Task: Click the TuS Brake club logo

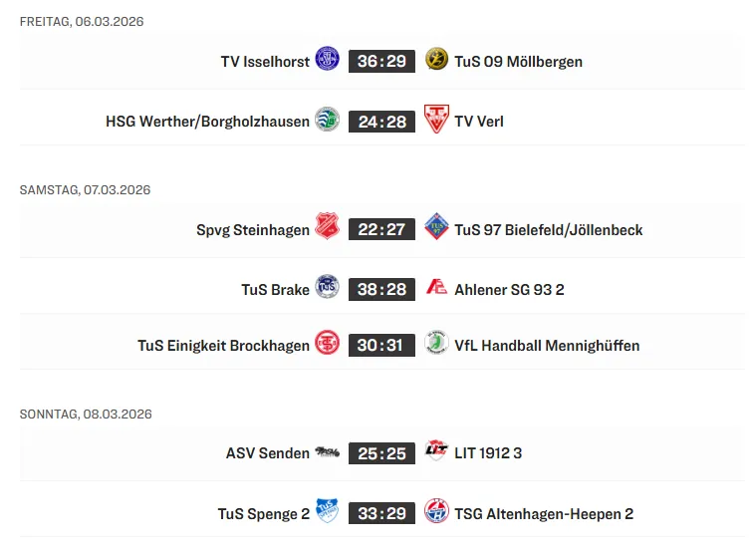Action: 327,288
